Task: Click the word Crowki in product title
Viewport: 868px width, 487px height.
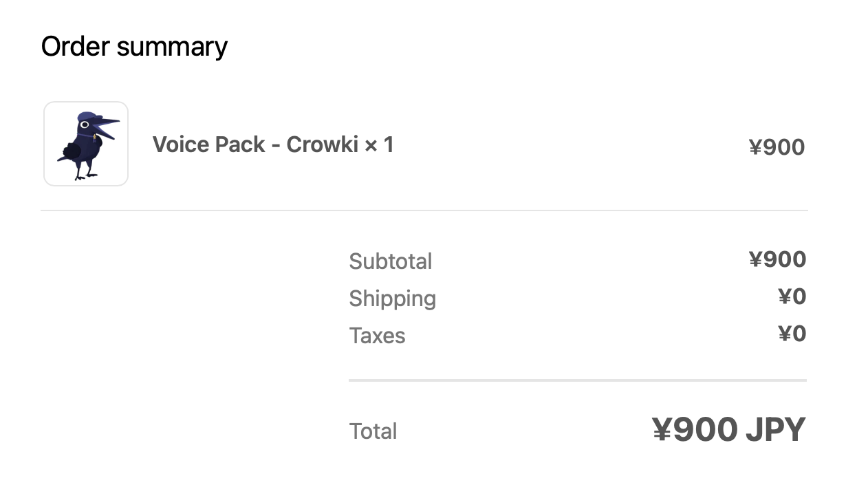Action: tap(322, 144)
